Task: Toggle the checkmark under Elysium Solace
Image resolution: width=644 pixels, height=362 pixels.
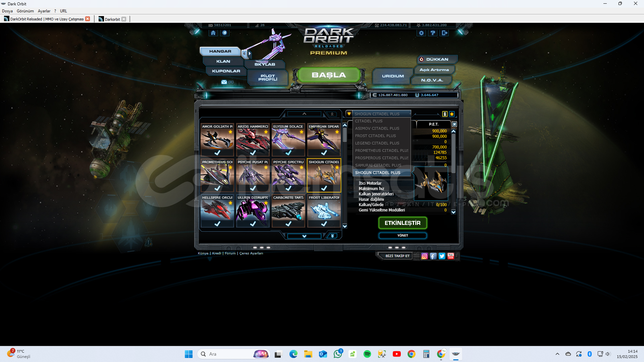Action: coord(288,153)
